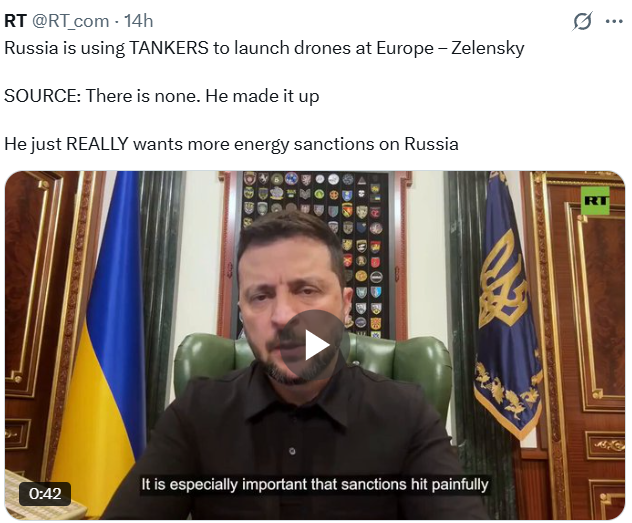Screen dimensions: 632x523
Task: Click the 'energy sanctions on Russia' text
Action: 346,144
